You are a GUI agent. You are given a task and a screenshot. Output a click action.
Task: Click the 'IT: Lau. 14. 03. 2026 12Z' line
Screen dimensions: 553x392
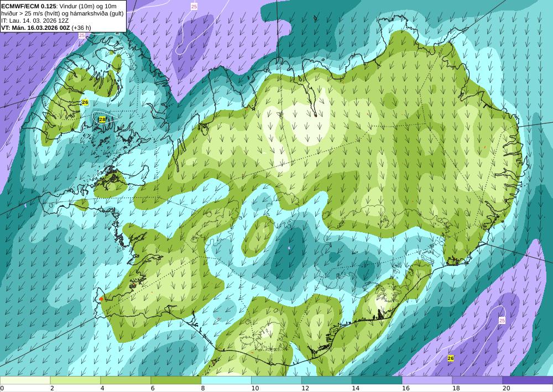point(34,20)
